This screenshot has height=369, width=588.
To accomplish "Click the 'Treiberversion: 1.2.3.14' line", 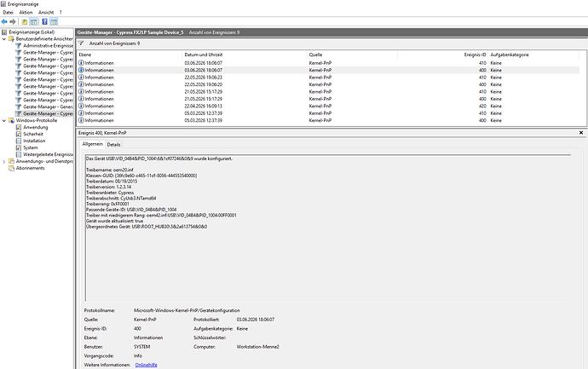I will click(108, 187).
